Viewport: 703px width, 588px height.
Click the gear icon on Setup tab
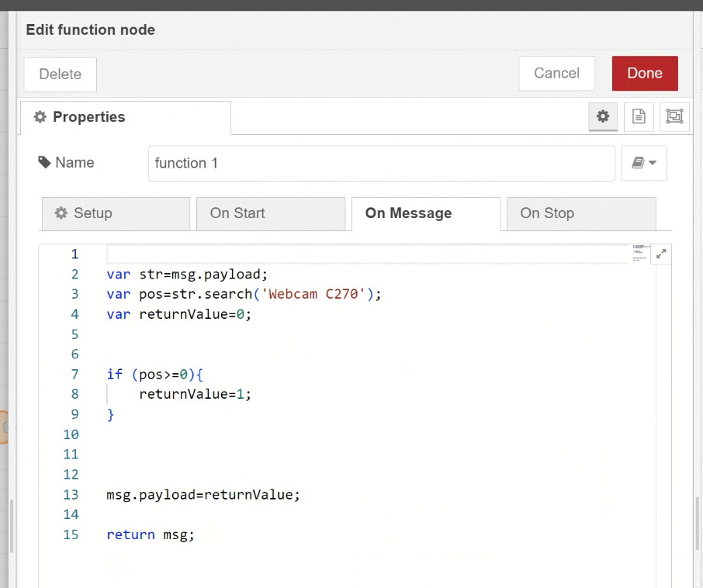tap(61, 213)
